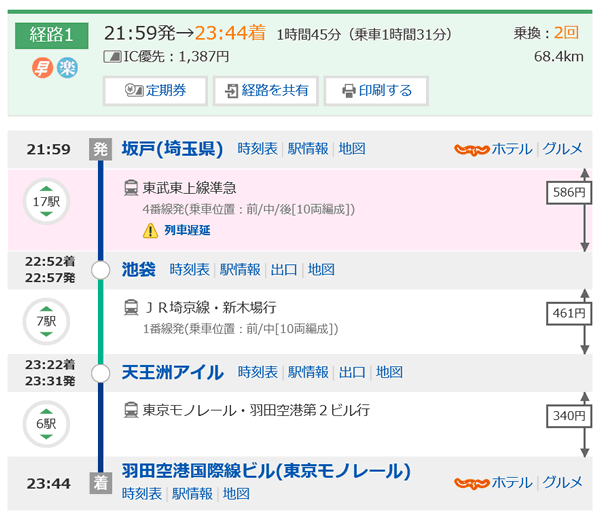600x518 pixels.
Task: Click the train icon beside 東武東上線準急
Action: pyautogui.click(x=130, y=187)
